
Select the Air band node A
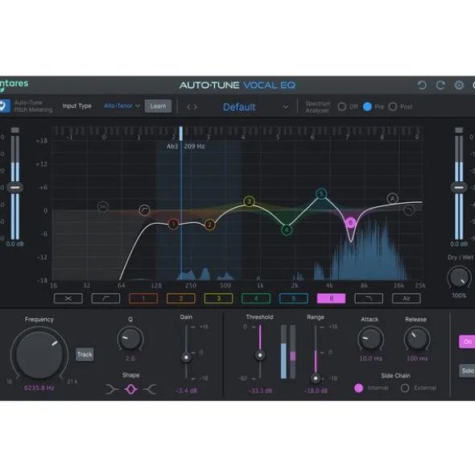[392, 199]
